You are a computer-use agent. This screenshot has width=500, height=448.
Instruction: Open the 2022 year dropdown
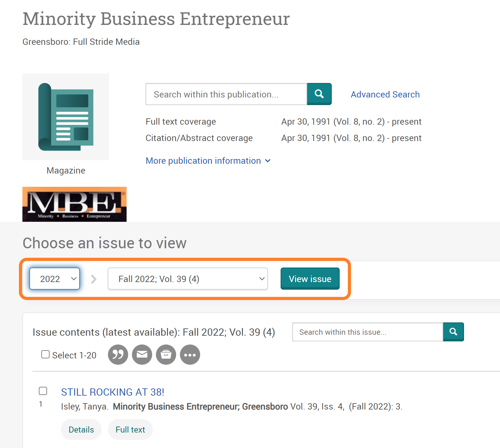point(54,278)
